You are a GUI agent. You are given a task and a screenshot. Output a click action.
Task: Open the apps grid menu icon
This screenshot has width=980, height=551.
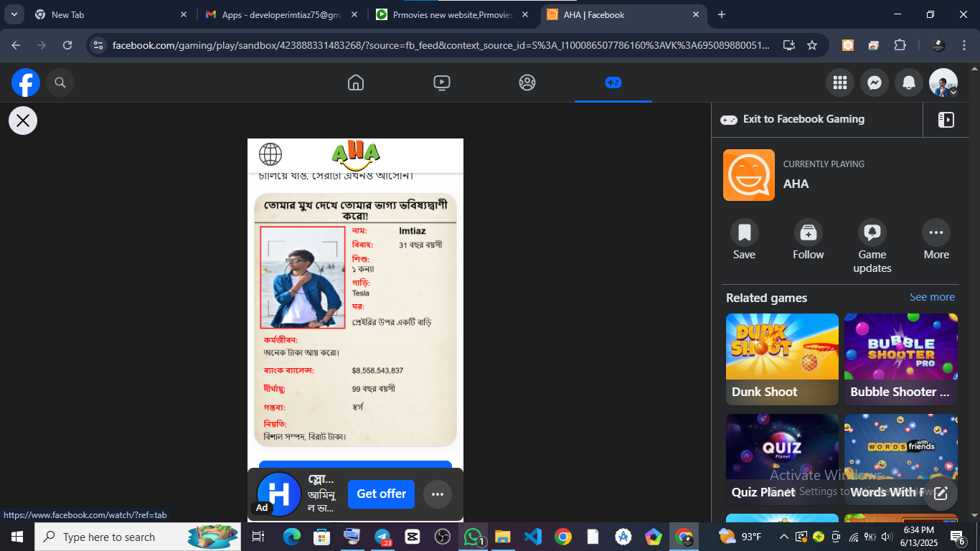pyautogui.click(x=839, y=83)
